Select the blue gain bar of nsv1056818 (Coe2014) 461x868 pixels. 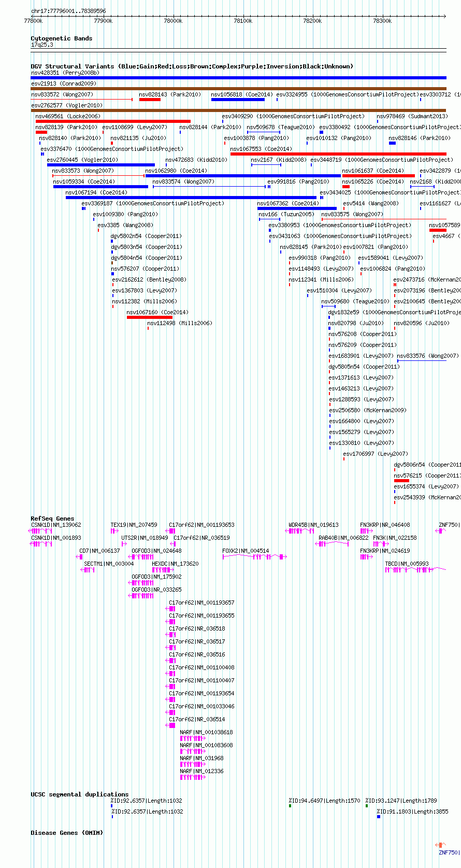click(238, 100)
